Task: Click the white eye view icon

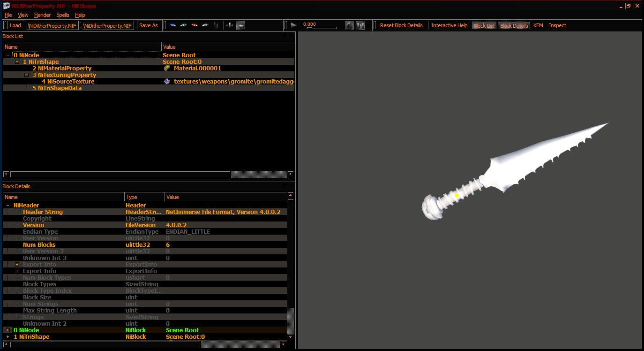Action: pos(205,25)
